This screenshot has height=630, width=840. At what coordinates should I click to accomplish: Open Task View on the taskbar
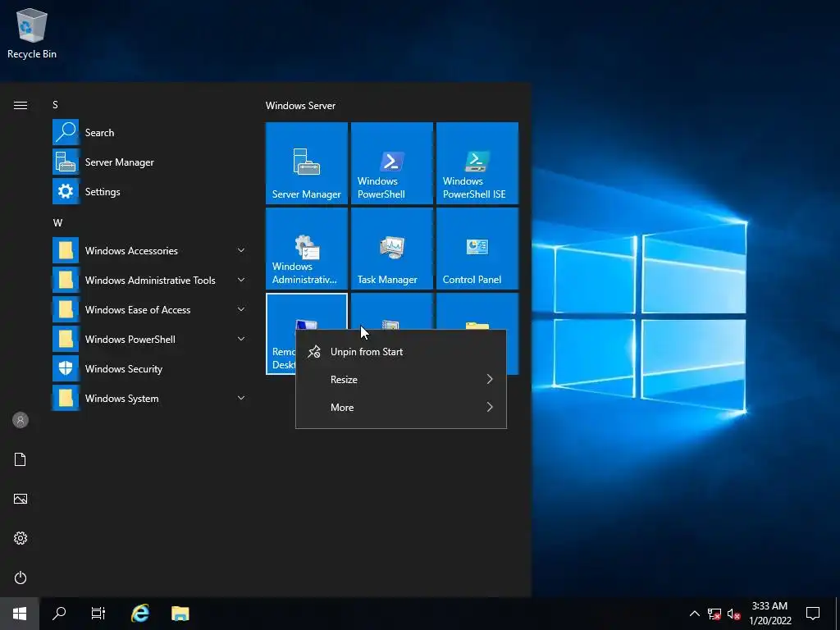pyautogui.click(x=98, y=614)
